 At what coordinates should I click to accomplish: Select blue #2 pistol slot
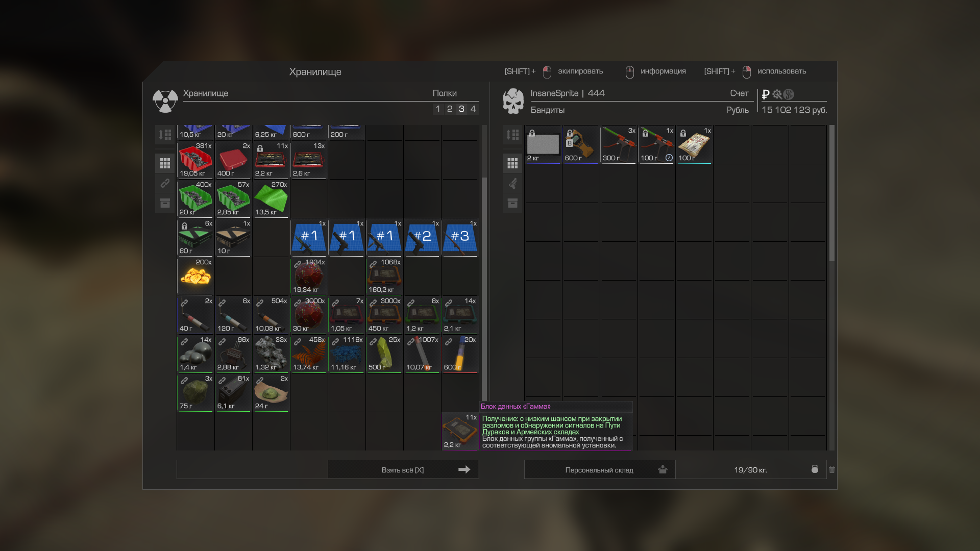coord(422,237)
